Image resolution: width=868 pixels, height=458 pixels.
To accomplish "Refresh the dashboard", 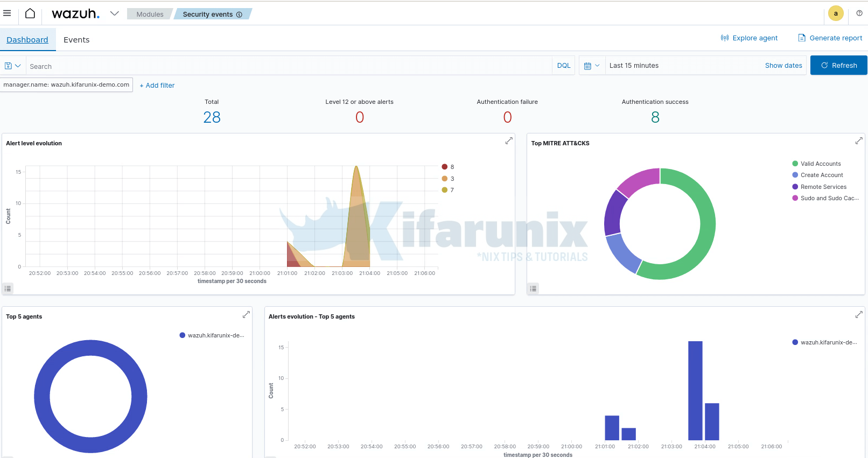I will [838, 65].
